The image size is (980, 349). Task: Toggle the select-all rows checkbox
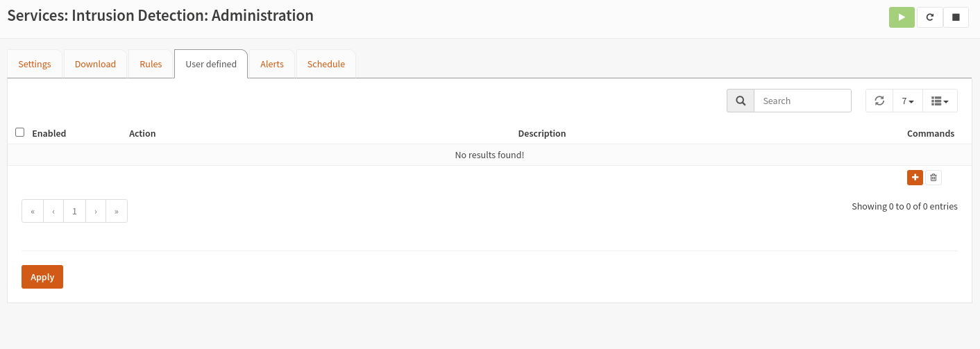pos(20,133)
